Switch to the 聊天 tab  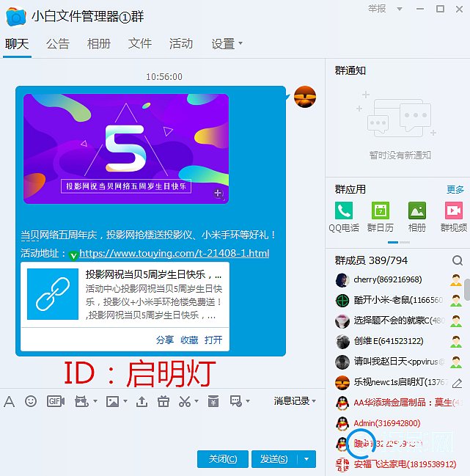17,44
